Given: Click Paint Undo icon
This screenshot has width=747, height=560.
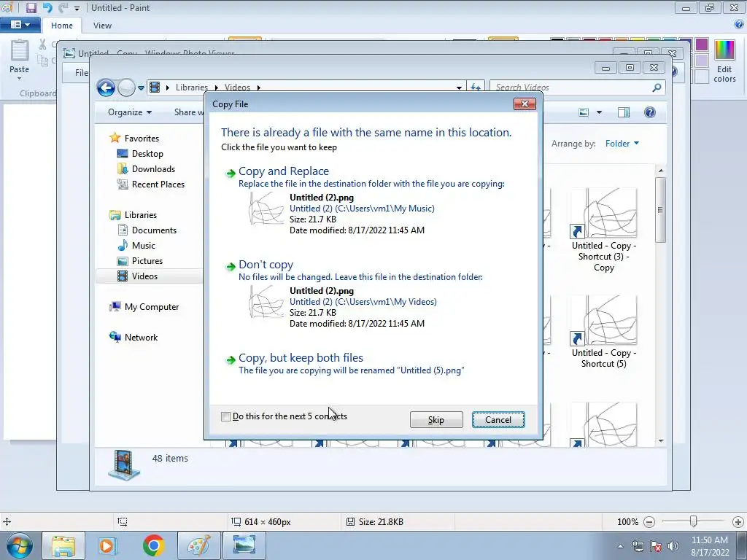Looking at the screenshot, I should [x=47, y=7].
